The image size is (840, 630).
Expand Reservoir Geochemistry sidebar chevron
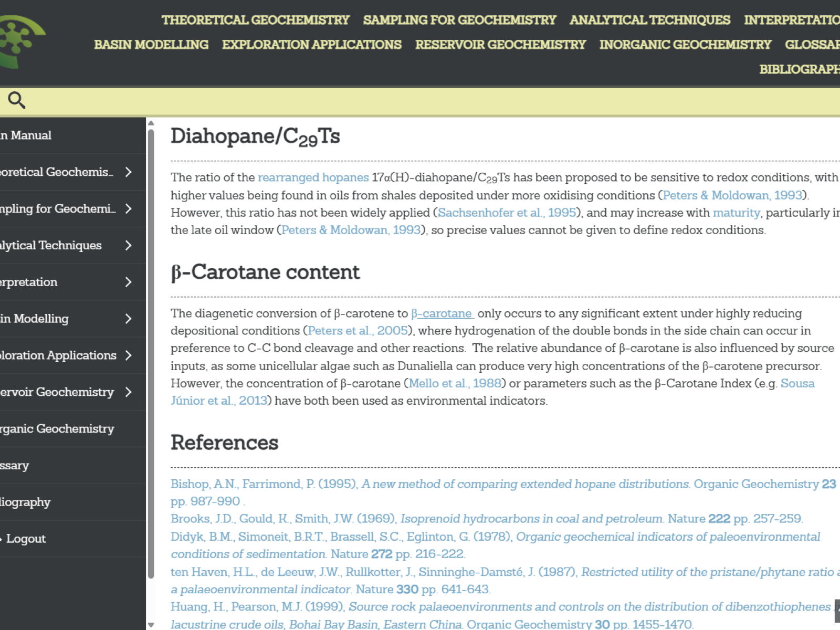(129, 392)
